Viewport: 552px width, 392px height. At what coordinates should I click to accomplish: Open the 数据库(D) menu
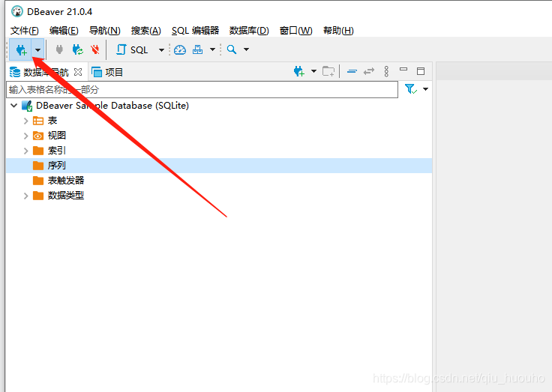tap(249, 31)
